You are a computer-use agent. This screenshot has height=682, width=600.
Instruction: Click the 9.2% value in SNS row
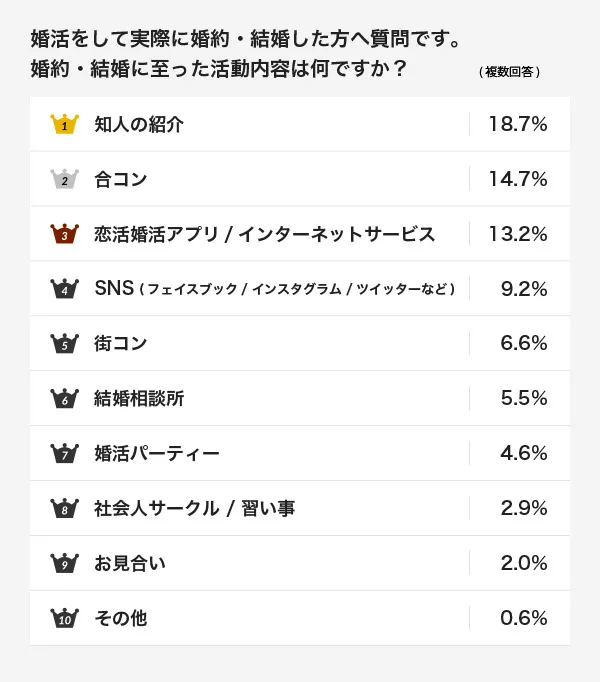pyautogui.click(x=524, y=289)
